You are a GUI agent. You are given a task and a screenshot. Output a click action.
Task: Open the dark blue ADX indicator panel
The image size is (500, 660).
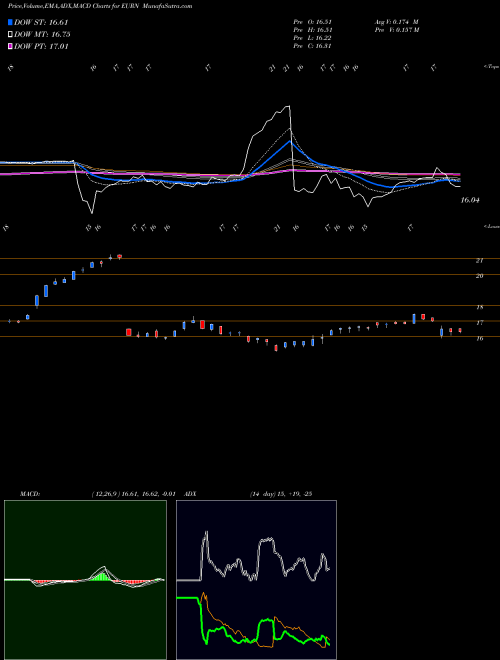coord(256,580)
